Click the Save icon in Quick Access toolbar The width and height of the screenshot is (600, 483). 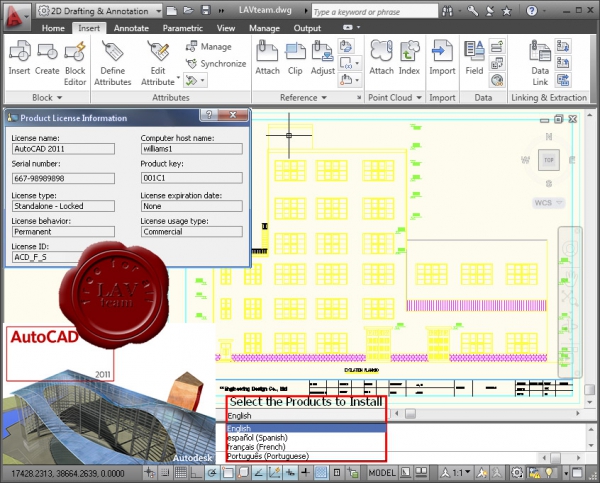click(x=206, y=10)
